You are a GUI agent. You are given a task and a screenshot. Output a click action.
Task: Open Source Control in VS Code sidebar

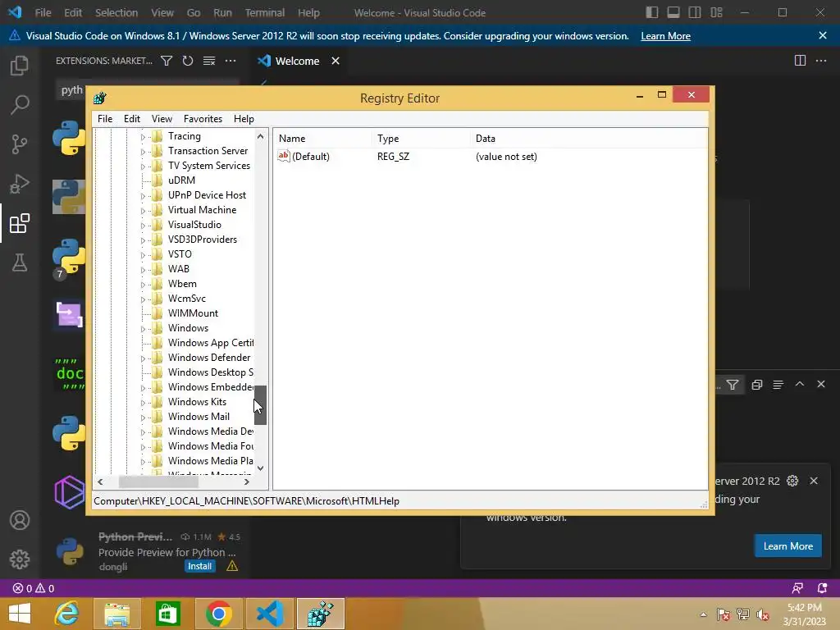[x=20, y=144]
